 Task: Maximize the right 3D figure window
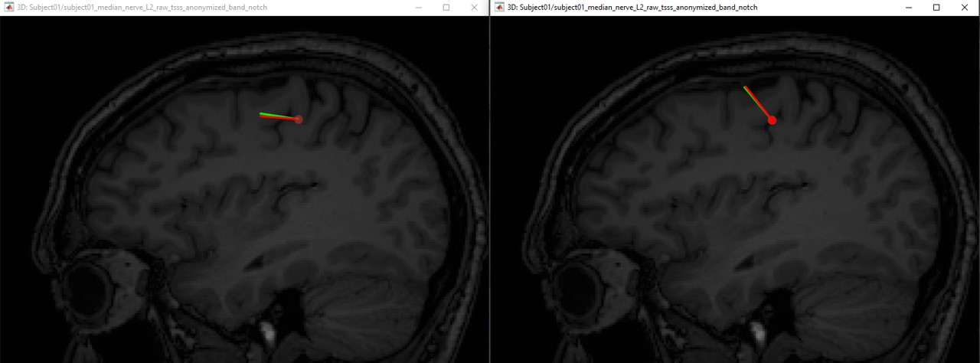coord(936,8)
